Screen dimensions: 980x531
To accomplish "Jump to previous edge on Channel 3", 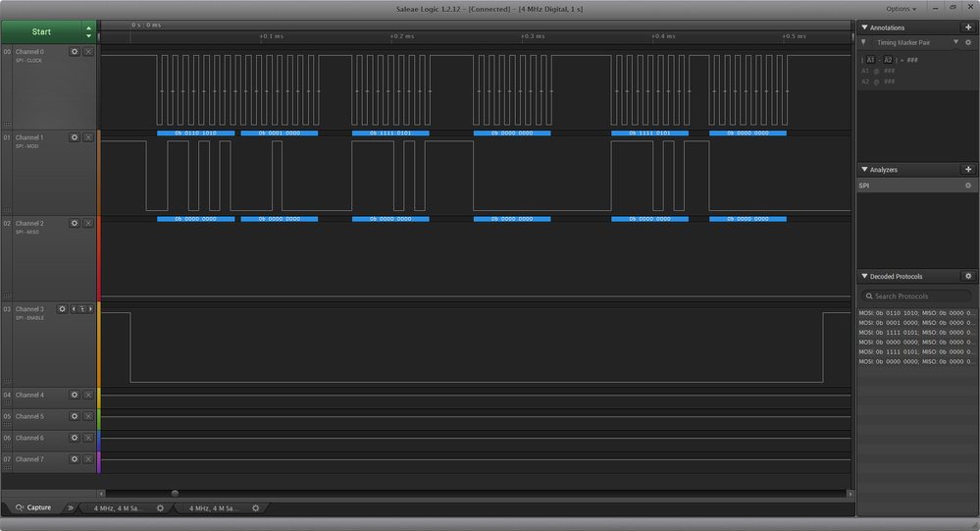I will (x=74, y=309).
